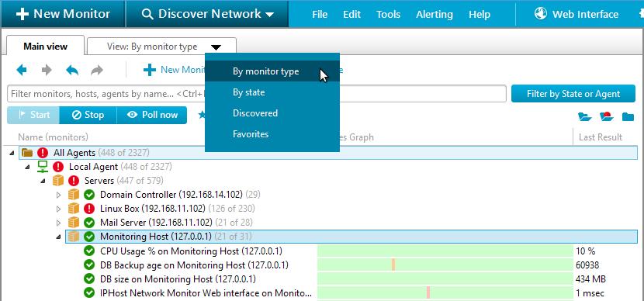Image resolution: width=644 pixels, height=301 pixels.
Task: Click the Monitoring Host box icon
Action: pos(74,236)
